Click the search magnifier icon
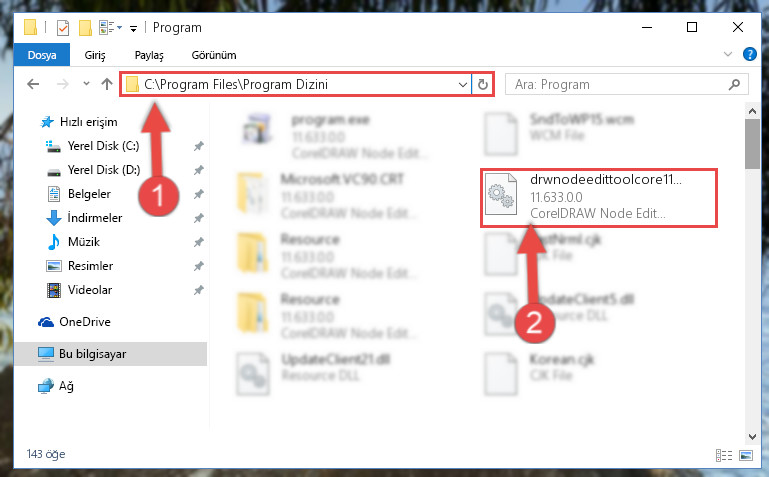The image size is (769, 477). tap(734, 84)
